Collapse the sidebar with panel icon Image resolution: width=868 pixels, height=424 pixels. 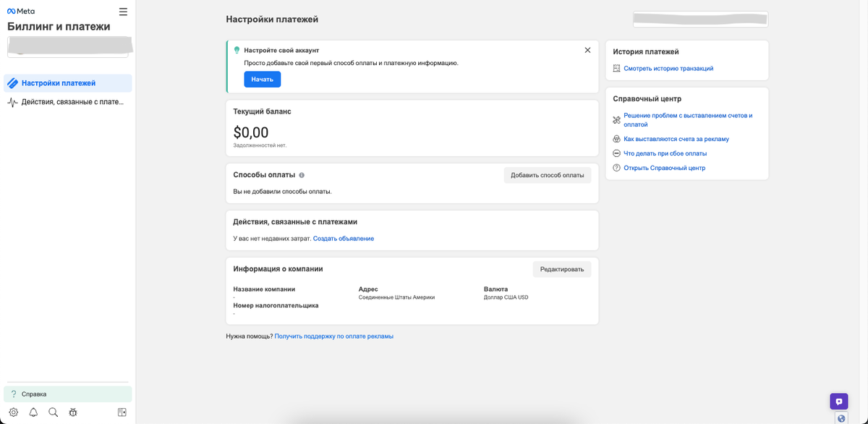tap(122, 412)
